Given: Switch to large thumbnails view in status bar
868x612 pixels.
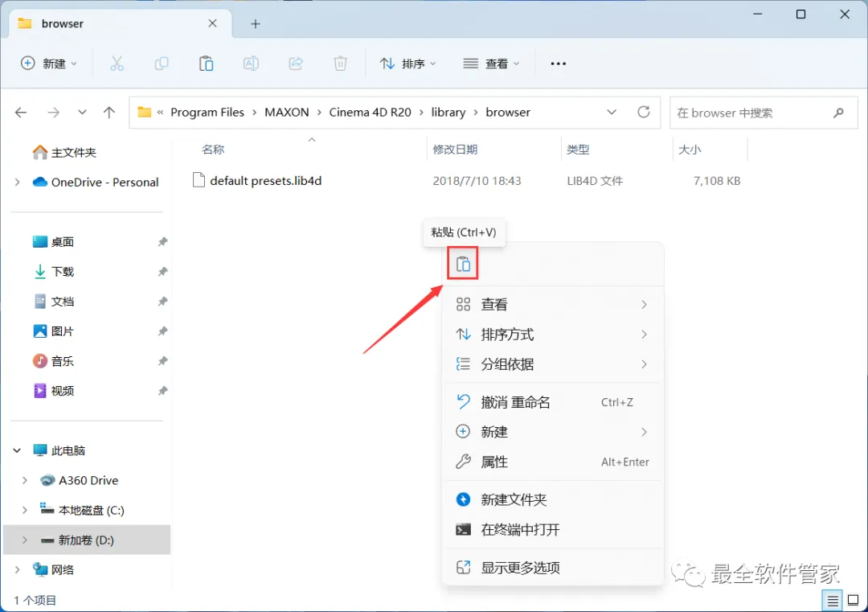Looking at the screenshot, I should (x=853, y=601).
